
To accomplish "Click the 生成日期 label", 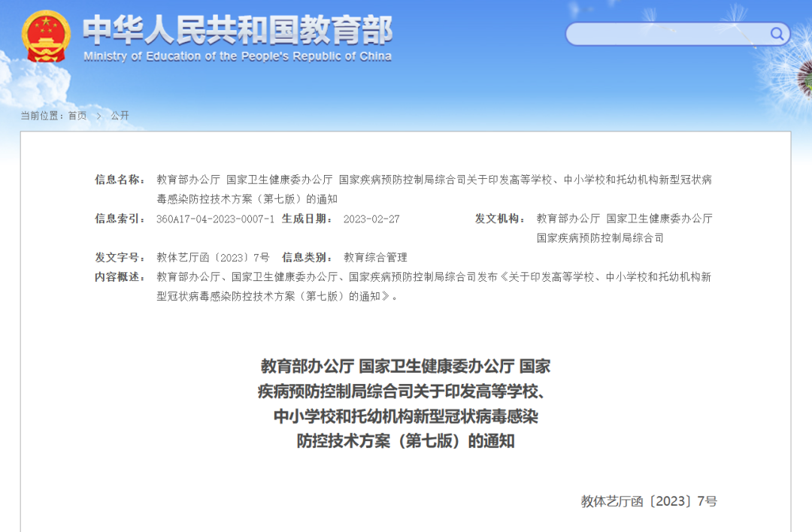I will coord(307,219).
